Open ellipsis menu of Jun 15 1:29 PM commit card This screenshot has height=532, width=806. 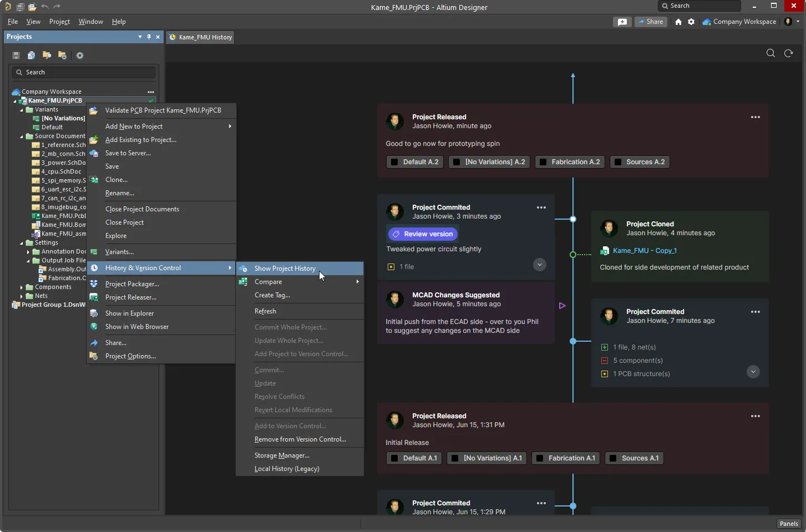[541, 503]
